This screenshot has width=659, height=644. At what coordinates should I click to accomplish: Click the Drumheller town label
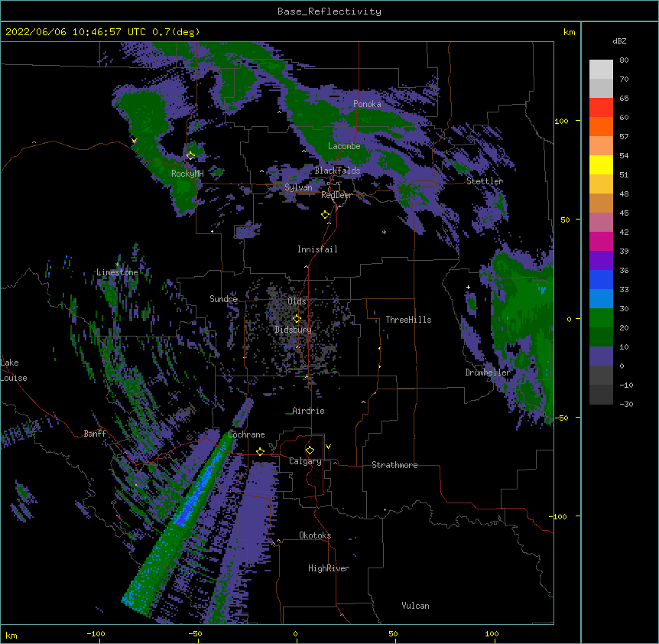[488, 372]
